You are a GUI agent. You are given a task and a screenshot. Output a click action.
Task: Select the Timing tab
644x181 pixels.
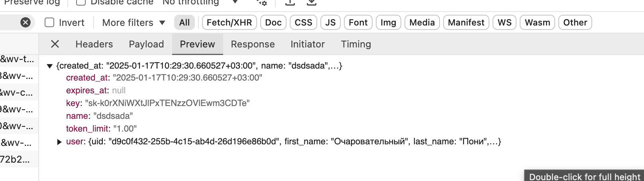click(356, 44)
